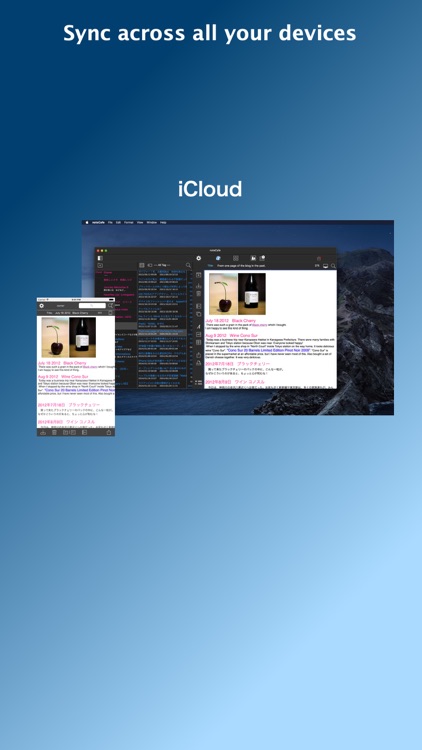The height and width of the screenshot is (750, 422).
Task: Click the wine bottle photo on the iPhone note
Action: 82,337
